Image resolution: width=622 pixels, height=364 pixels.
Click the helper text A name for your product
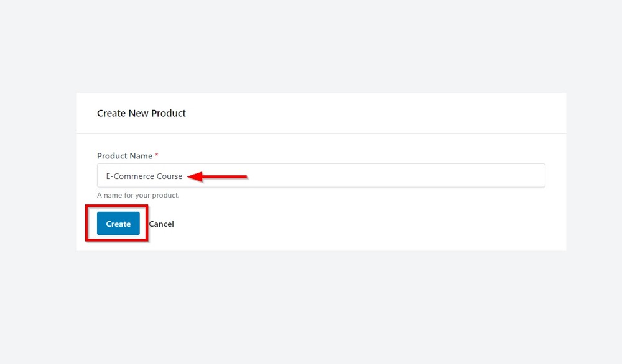pyautogui.click(x=138, y=194)
